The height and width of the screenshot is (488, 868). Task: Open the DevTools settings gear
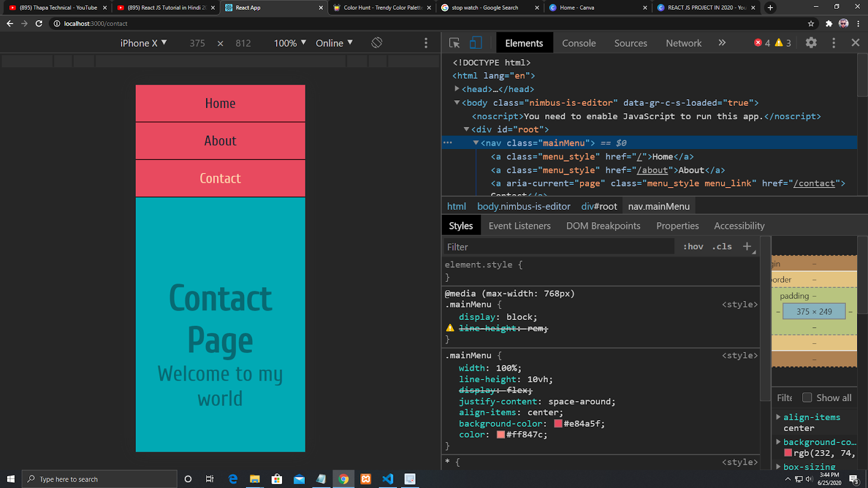point(810,42)
